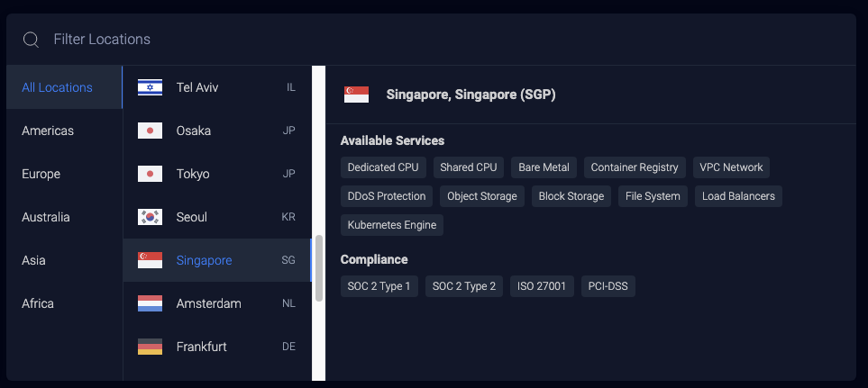Click the PCI-DSS compliance badge
This screenshot has width=868, height=388.
pyautogui.click(x=608, y=287)
